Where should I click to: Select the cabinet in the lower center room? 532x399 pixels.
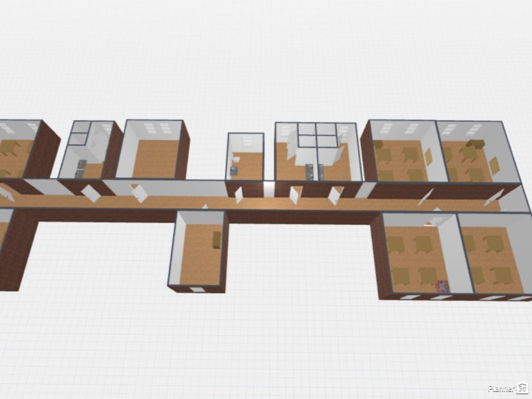pyautogui.click(x=217, y=239)
